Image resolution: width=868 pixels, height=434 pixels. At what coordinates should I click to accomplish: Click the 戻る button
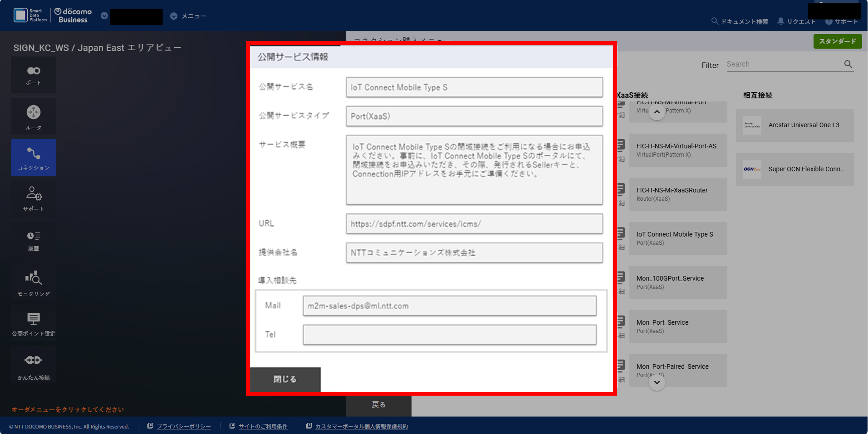coord(378,405)
